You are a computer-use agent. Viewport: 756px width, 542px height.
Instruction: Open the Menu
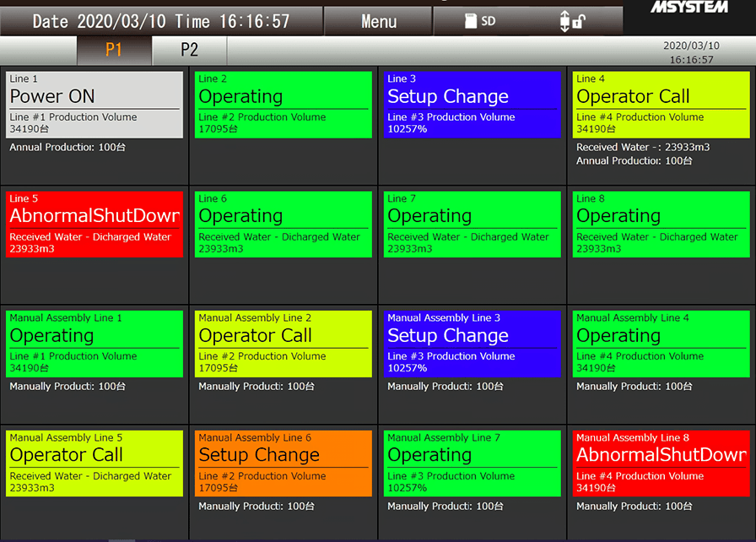[377, 21]
